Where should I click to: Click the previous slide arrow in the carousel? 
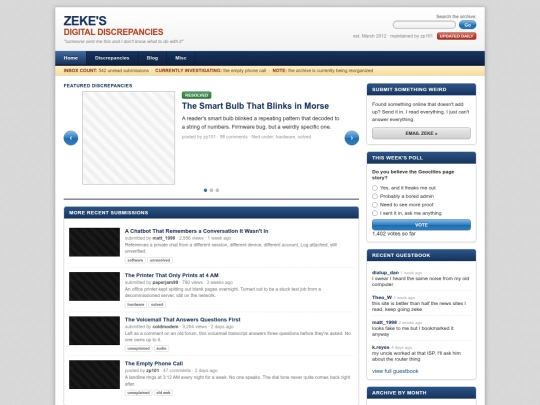[x=71, y=138]
